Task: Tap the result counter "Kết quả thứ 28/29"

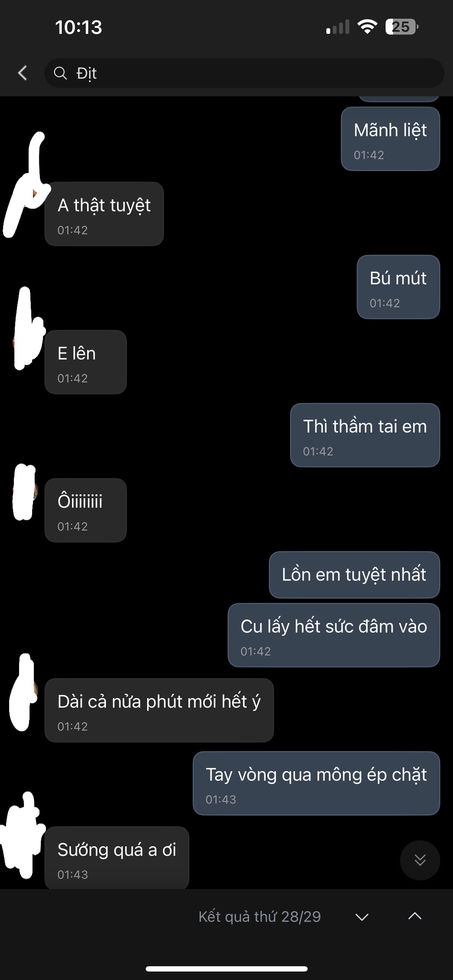Action: [x=259, y=917]
